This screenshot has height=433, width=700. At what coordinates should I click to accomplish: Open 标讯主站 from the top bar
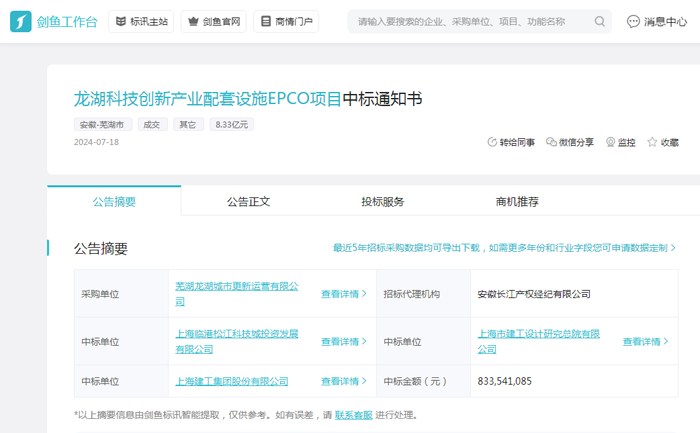(x=139, y=21)
